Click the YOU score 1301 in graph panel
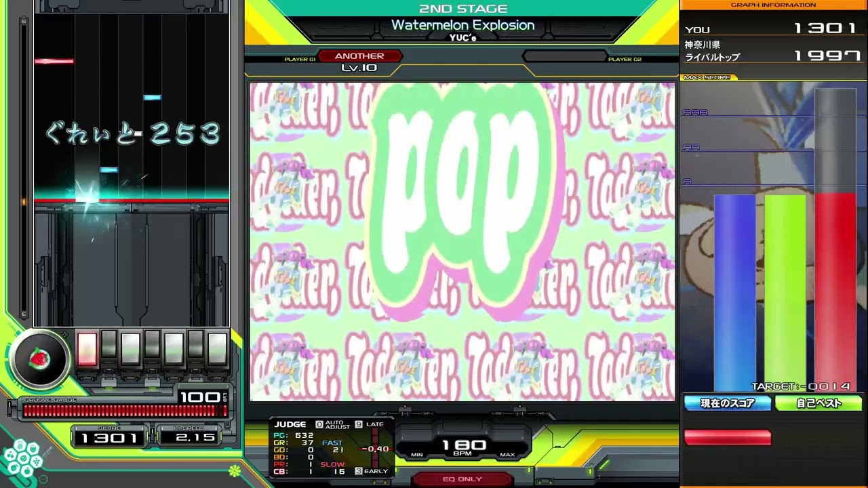 point(826,28)
